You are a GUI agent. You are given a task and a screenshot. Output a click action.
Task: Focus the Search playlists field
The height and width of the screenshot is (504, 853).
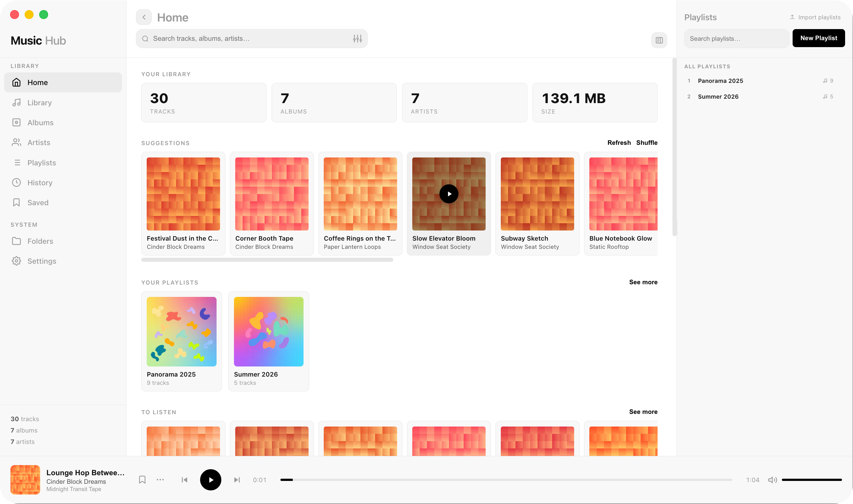tap(737, 39)
